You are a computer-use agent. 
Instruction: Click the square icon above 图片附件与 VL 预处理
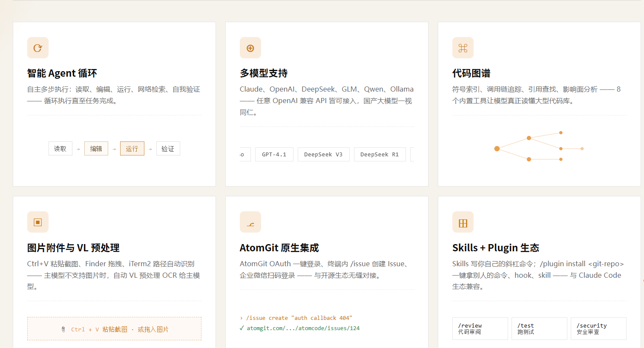click(38, 222)
